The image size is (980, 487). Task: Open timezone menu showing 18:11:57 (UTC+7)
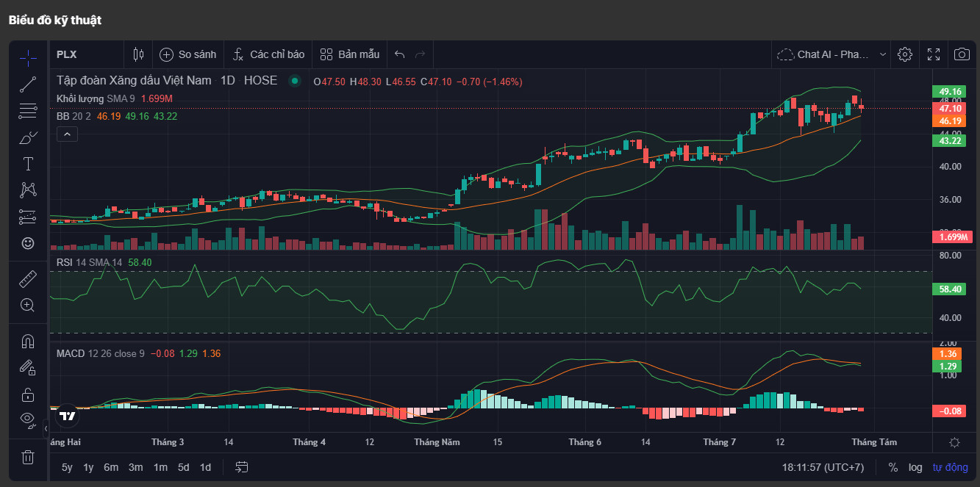pos(823,467)
